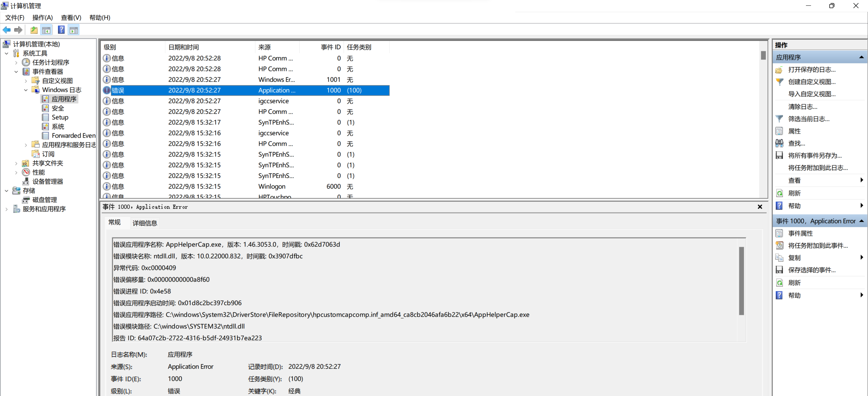Click the Forward arrow toolbar icon

point(18,30)
